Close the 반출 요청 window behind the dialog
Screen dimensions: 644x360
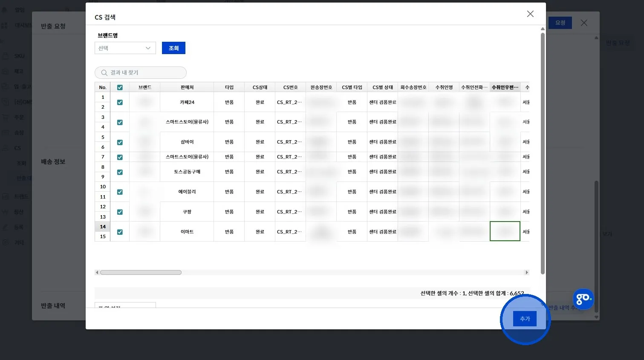click(584, 23)
